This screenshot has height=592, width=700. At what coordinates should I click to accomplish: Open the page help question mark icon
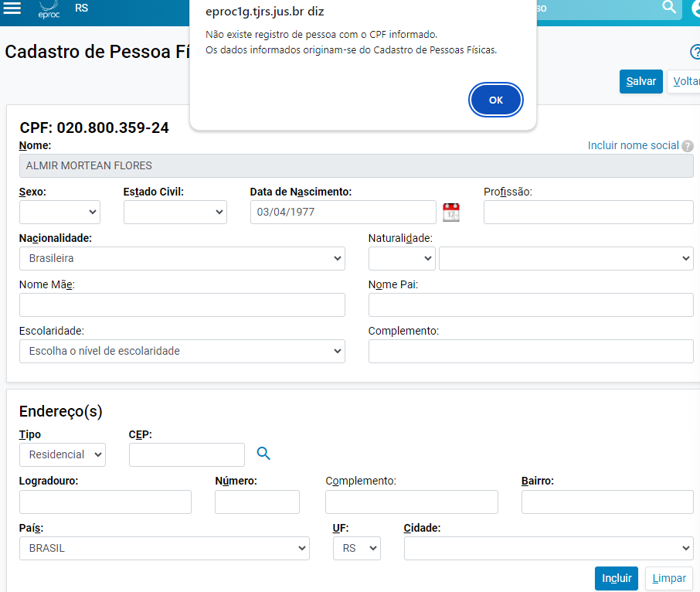pyautogui.click(x=695, y=53)
